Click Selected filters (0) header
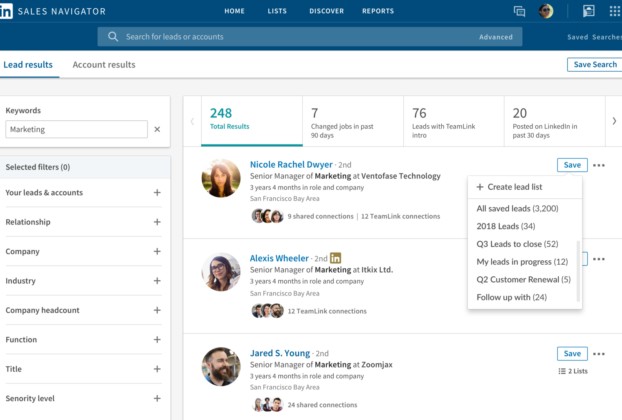 pos(85,167)
